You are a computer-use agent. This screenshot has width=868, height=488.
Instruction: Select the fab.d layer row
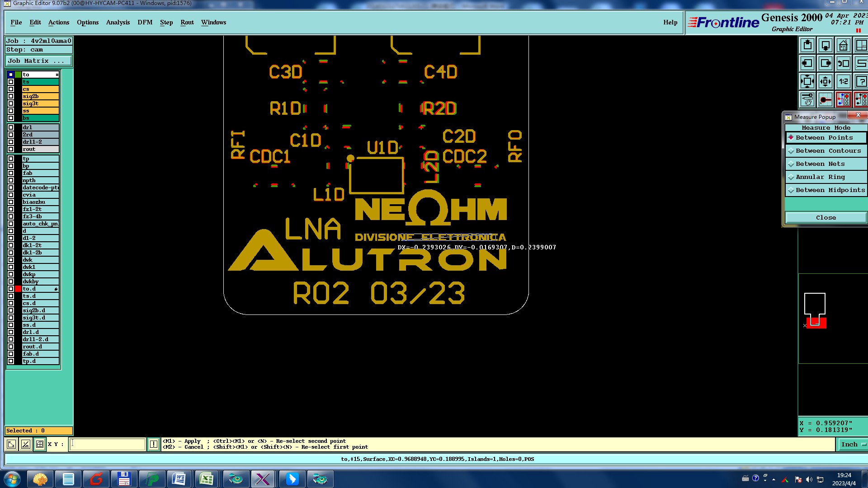click(x=41, y=354)
